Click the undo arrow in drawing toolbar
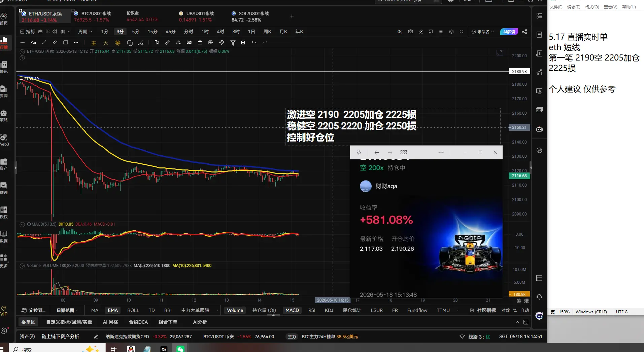 [254, 42]
